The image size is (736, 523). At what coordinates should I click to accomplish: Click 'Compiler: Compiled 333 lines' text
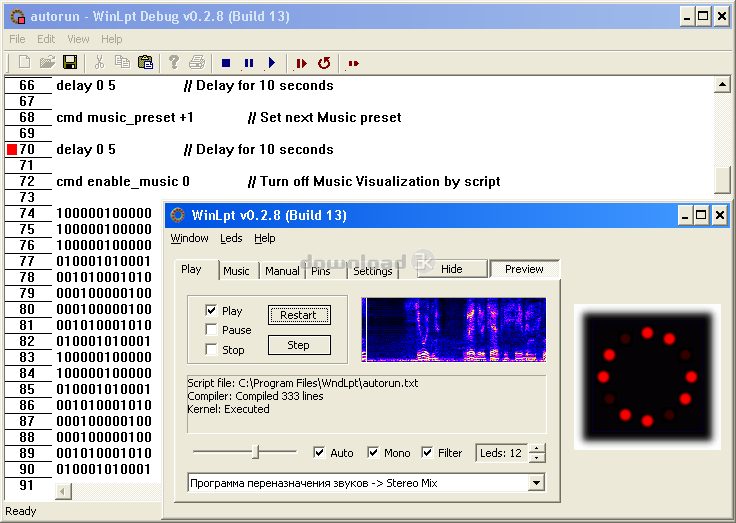[255, 396]
